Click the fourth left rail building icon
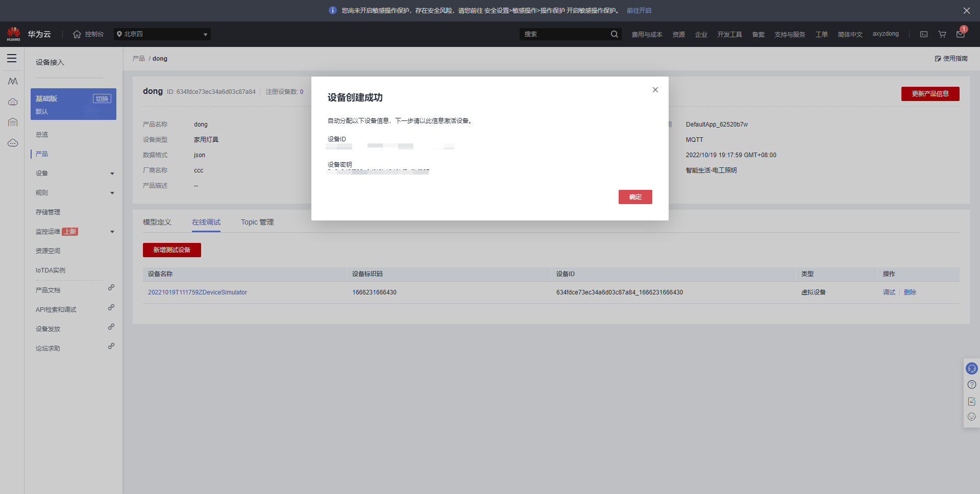980x494 pixels. (x=13, y=122)
